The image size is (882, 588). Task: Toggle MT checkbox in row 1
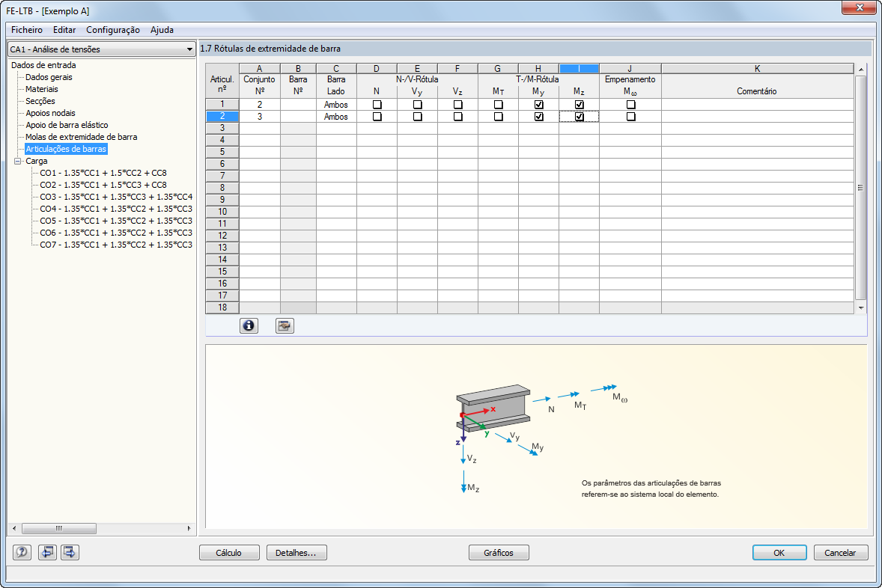499,105
